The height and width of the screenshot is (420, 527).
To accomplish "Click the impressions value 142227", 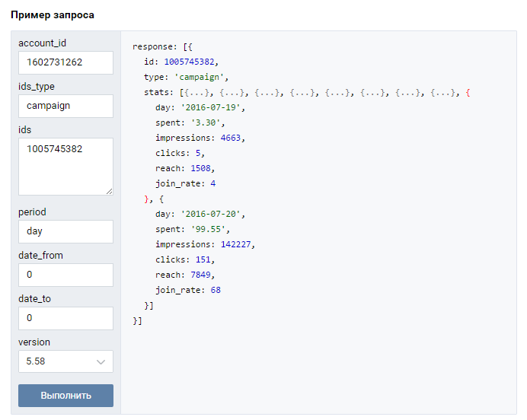I will (x=235, y=244).
